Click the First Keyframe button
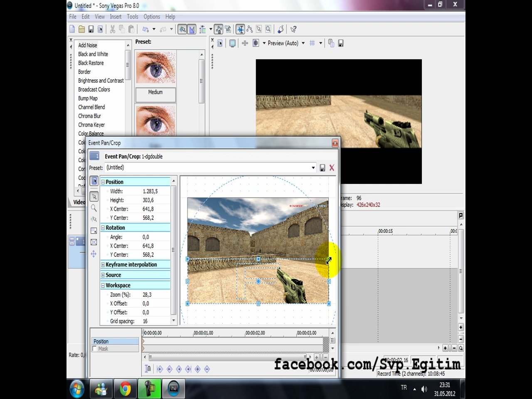532x399 pixels. pyautogui.click(x=160, y=369)
